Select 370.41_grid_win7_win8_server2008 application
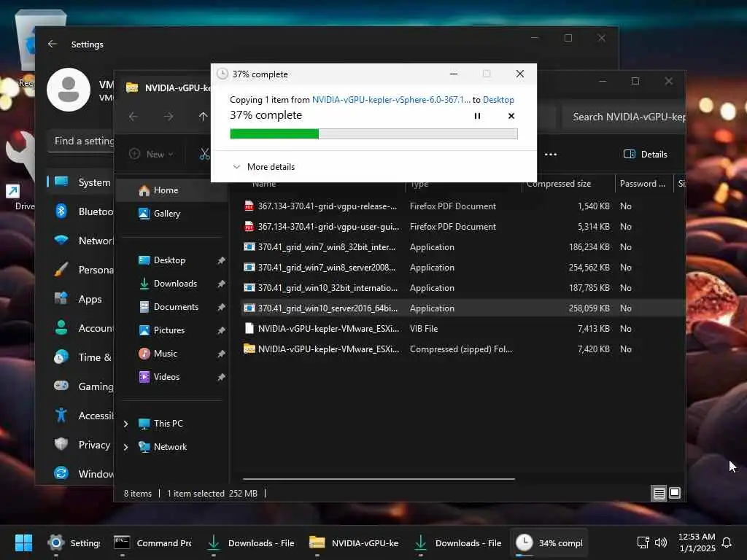 pyautogui.click(x=462, y=268)
